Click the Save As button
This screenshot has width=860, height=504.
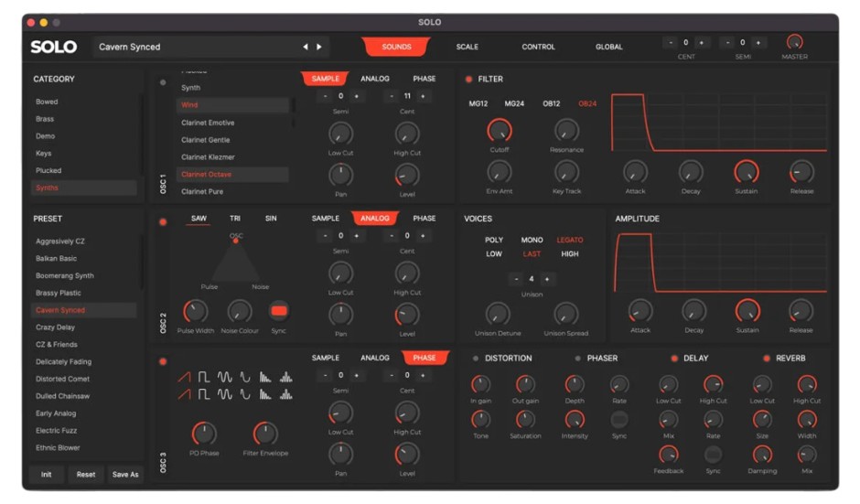(125, 475)
